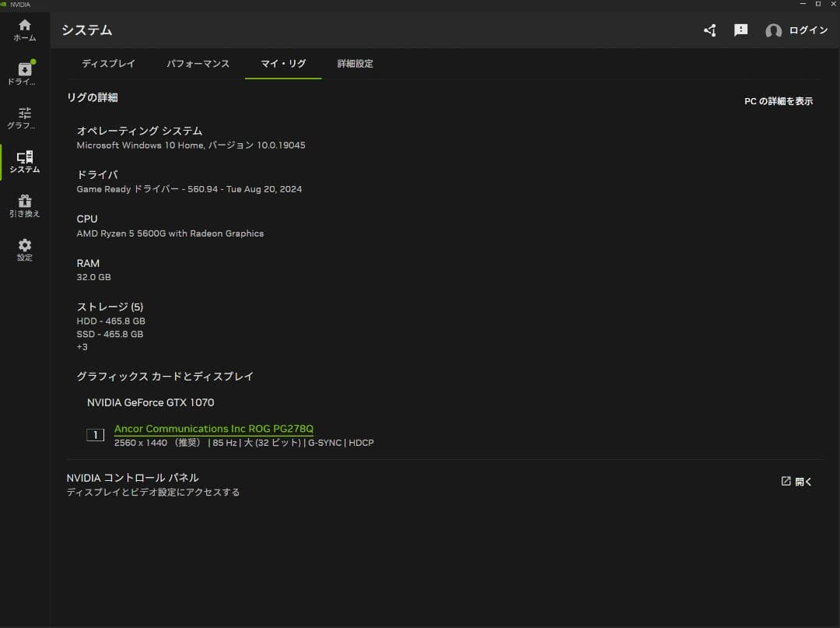The image size is (840, 628).
Task: Close the NVIDIA app window
Action: point(834,4)
